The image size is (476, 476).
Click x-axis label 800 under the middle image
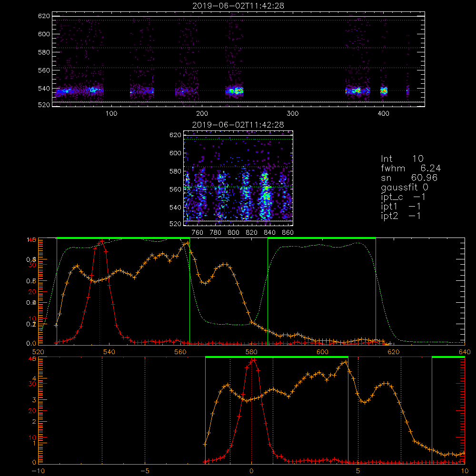point(233,233)
